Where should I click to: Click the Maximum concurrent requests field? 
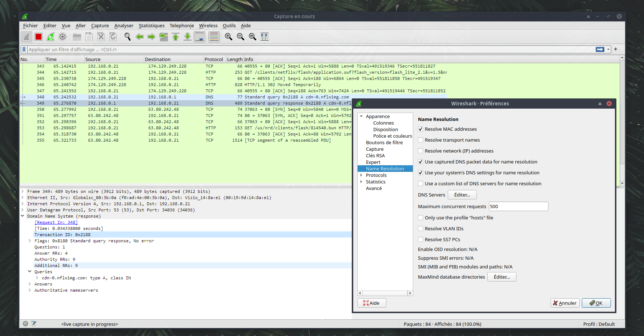pyautogui.click(x=518, y=207)
